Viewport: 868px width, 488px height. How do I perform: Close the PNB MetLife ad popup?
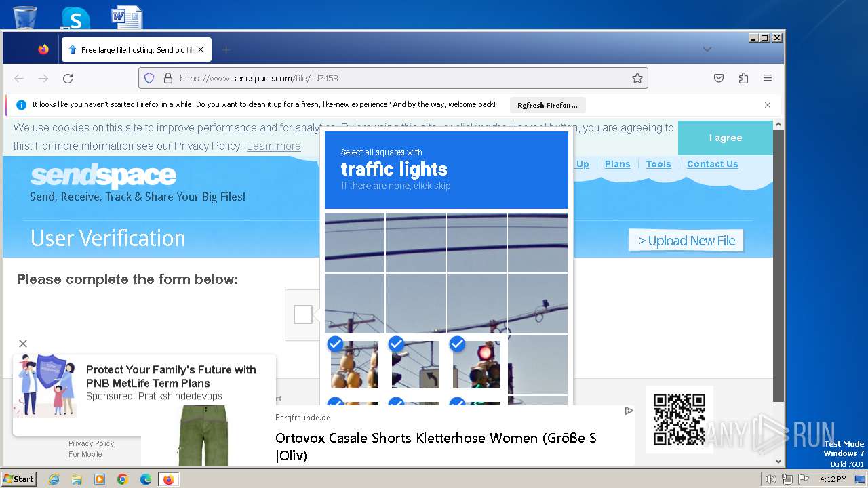(x=23, y=344)
